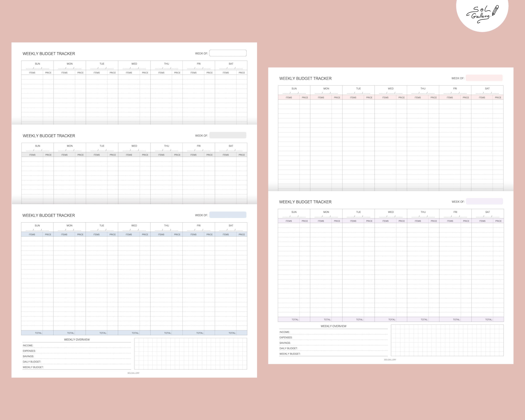The height and width of the screenshot is (420, 525).
Task: Select the WEEKLY OVERVIEW section title
Action: click(x=77, y=339)
